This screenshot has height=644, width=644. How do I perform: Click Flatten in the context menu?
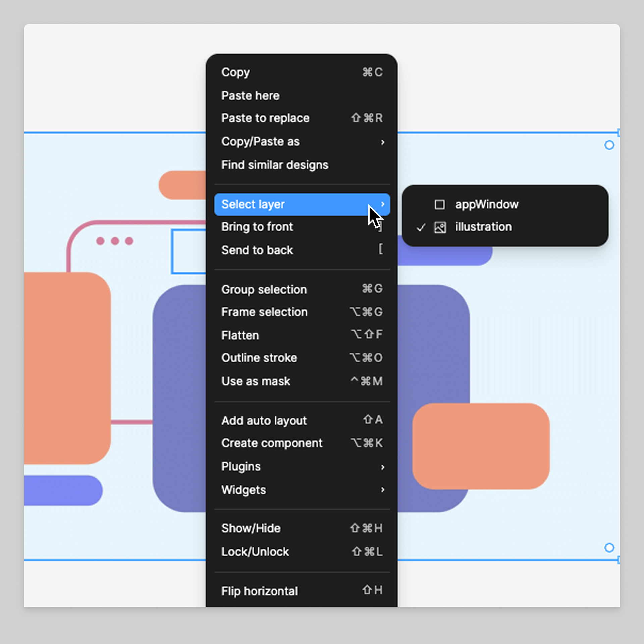pyautogui.click(x=240, y=335)
